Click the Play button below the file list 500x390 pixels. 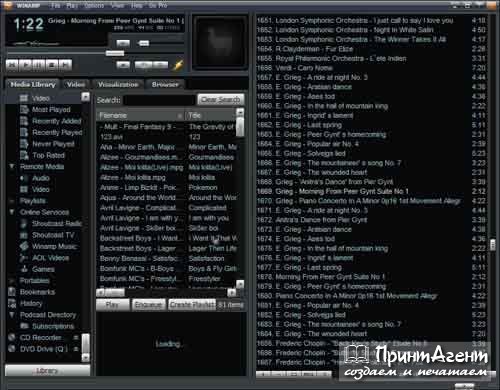point(112,305)
